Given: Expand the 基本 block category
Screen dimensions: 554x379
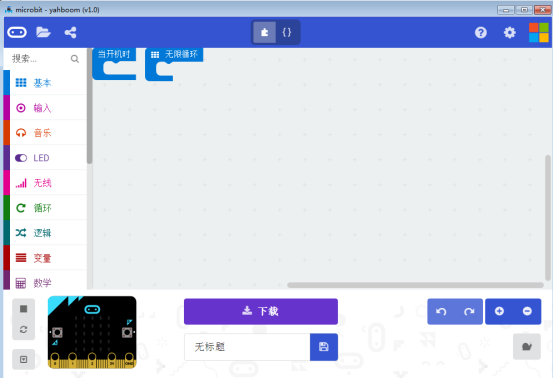Looking at the screenshot, I should pyautogui.click(x=45, y=83).
